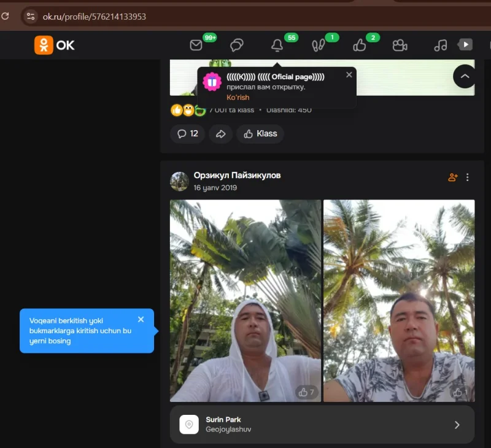Click the share arrow button
The width and height of the screenshot is (491, 448).
coord(221,134)
